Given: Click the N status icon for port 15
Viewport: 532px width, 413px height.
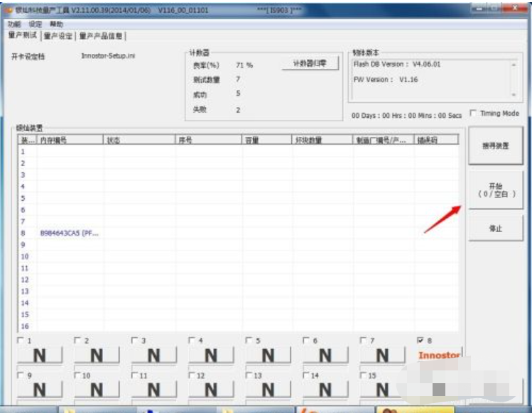Looking at the screenshot, I should [382, 390].
